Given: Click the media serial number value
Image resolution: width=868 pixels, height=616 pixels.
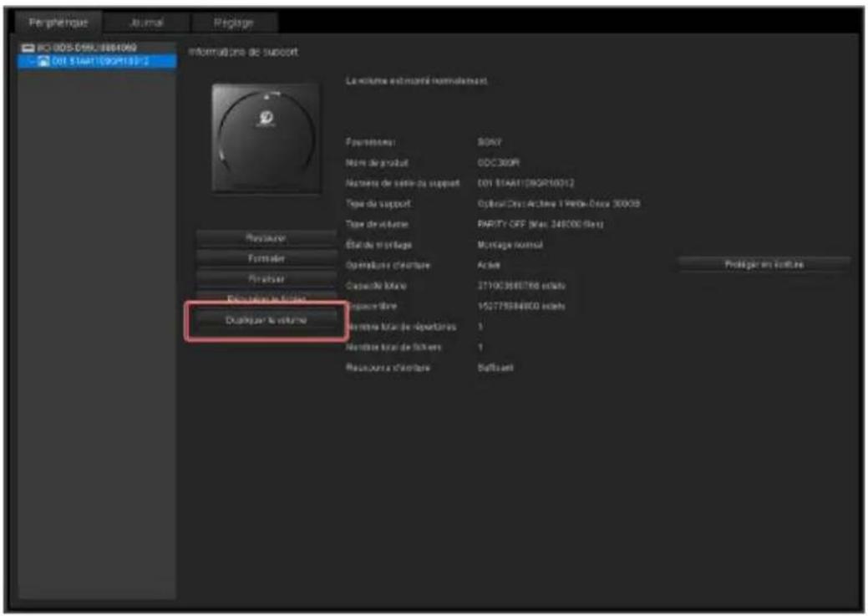Looking at the screenshot, I should point(525,183).
